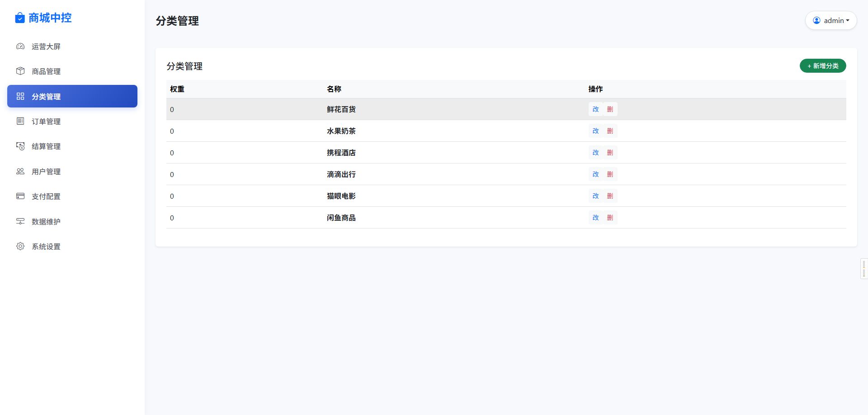Click weight value in 鲜花百货 row
The height and width of the screenshot is (415, 868).
pos(172,109)
